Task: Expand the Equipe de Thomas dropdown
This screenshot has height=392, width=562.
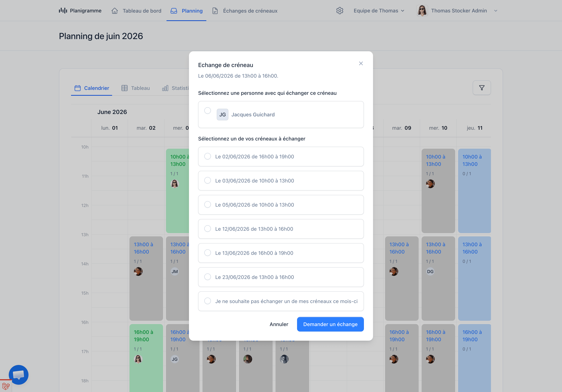Action: tap(379, 11)
